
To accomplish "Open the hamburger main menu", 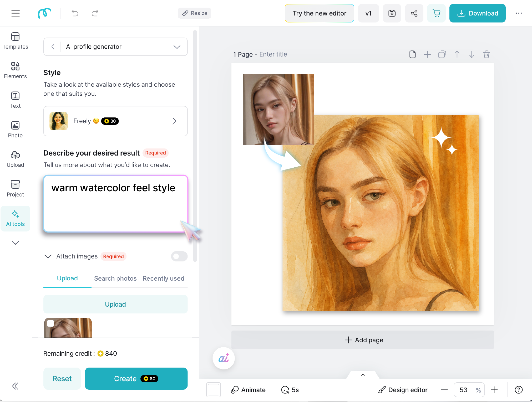I will 16,13.
